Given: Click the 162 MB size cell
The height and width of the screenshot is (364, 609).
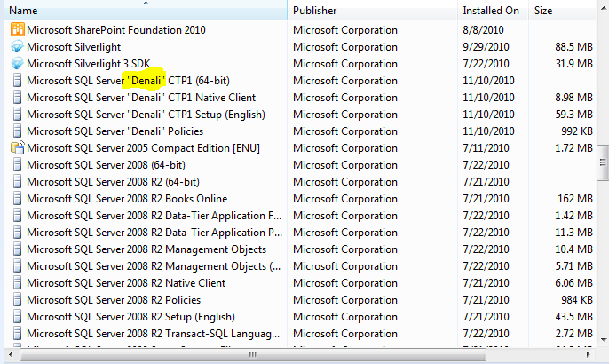Looking at the screenshot, I should coord(575,199).
